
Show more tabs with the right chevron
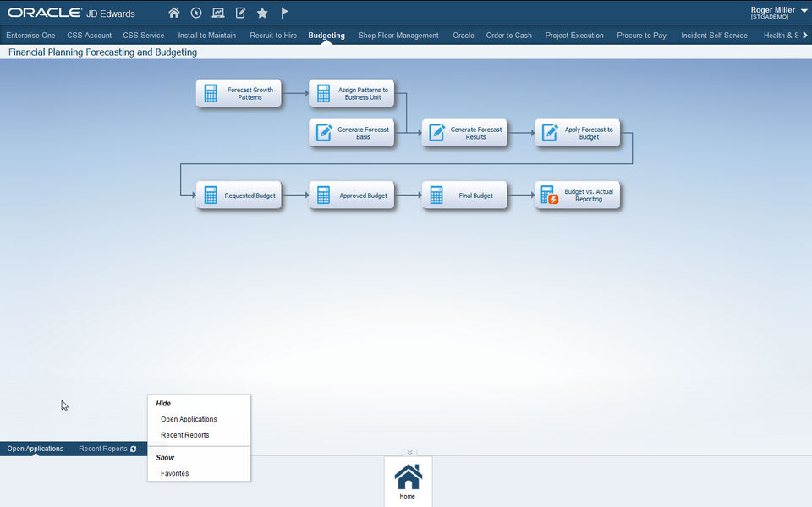click(804, 36)
